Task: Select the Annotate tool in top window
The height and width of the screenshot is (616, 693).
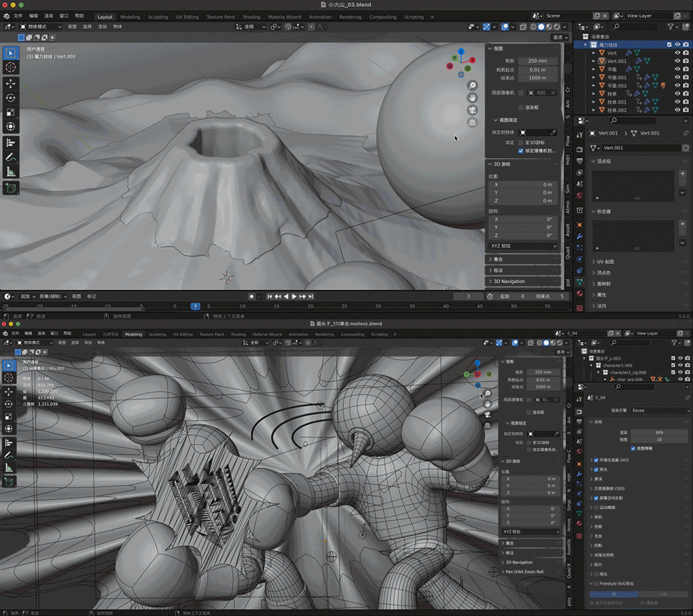Action: point(10,157)
